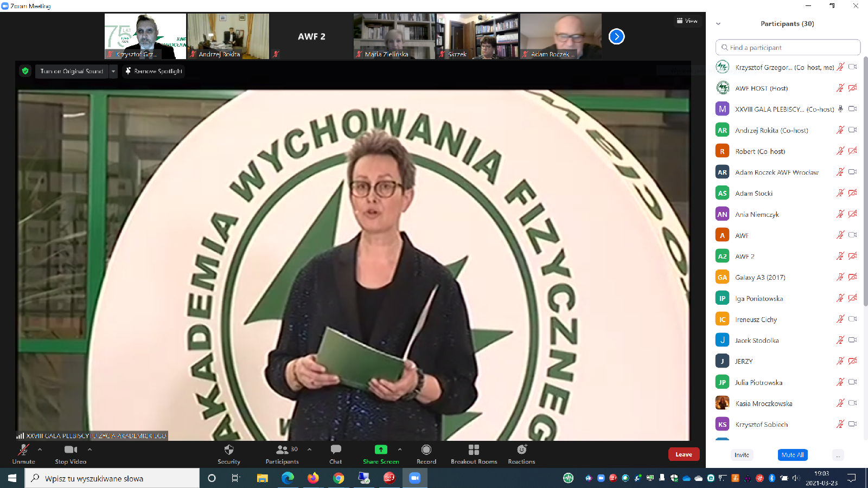Click the AWF 2 mute icon in list
Viewport: 868px width, 488px height.
click(840, 256)
